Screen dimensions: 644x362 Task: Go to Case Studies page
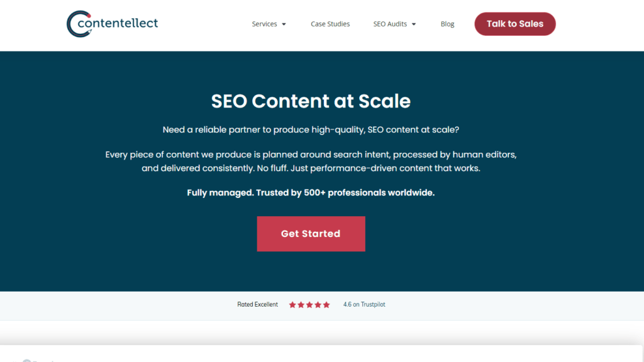[330, 24]
